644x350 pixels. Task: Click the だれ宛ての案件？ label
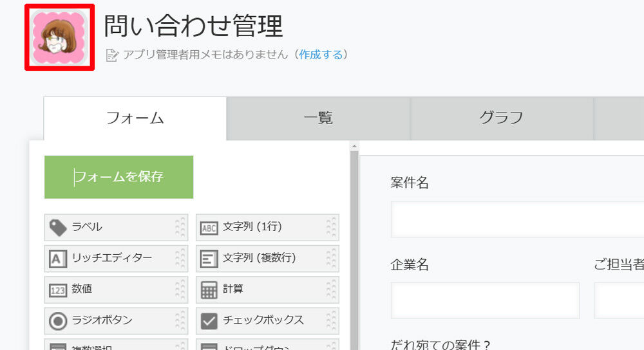[x=440, y=345]
